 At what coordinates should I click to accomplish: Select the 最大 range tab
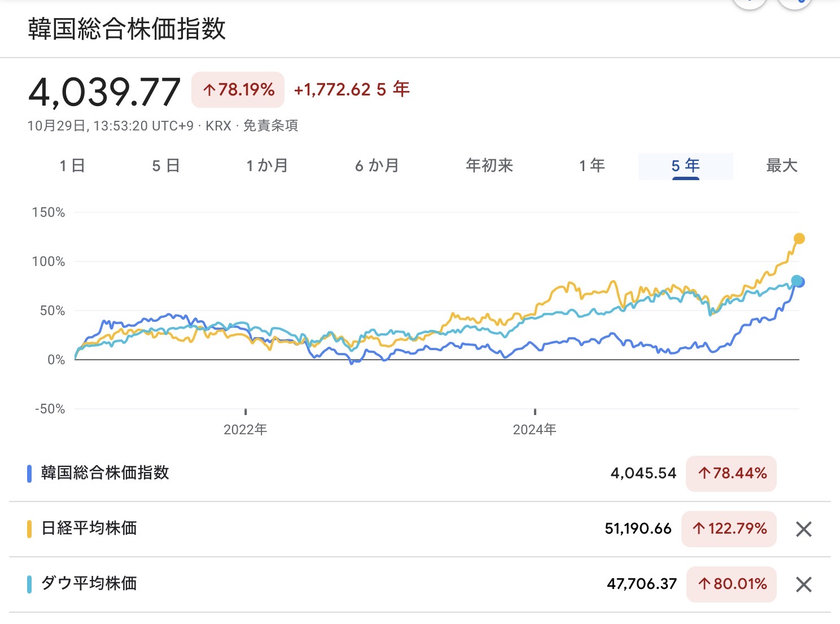pyautogui.click(x=781, y=166)
